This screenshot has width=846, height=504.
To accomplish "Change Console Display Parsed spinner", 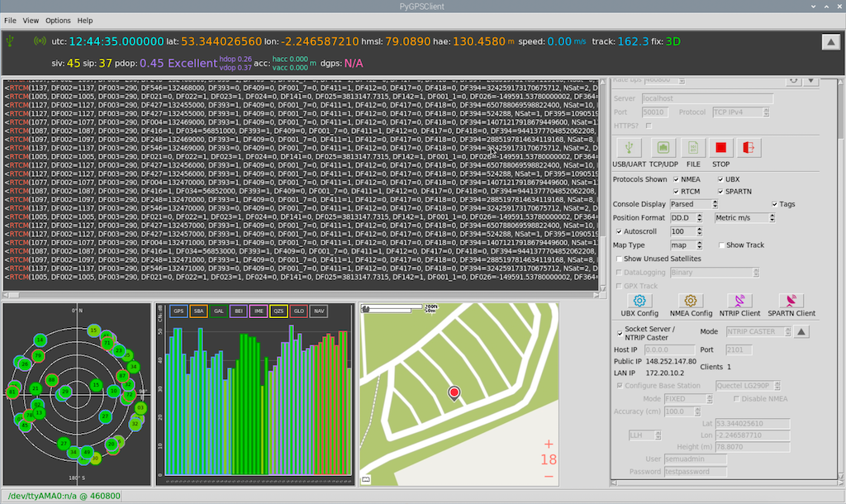I will click(694, 205).
